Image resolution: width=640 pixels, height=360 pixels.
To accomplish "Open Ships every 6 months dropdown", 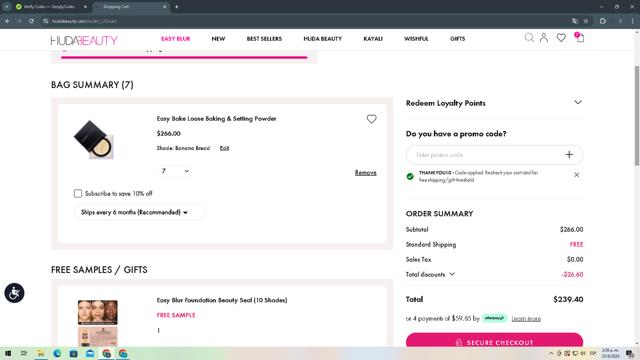I will [139, 212].
